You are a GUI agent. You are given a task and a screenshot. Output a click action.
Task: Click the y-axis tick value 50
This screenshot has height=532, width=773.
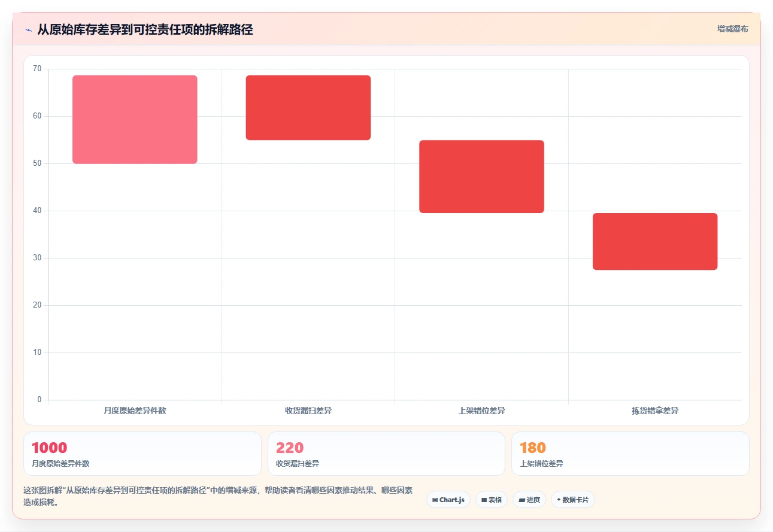click(x=37, y=163)
